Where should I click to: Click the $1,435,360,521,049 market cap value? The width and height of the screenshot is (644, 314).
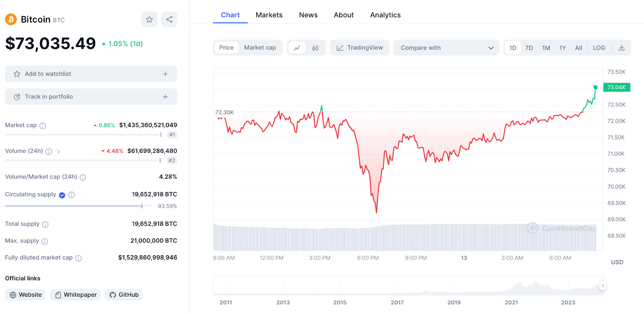pyautogui.click(x=148, y=125)
